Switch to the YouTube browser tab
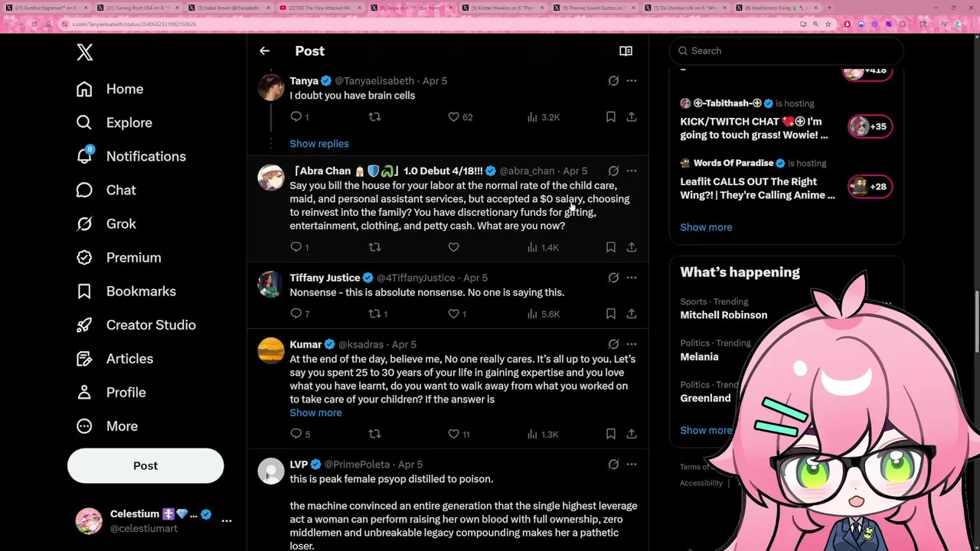The image size is (980, 551). (320, 8)
